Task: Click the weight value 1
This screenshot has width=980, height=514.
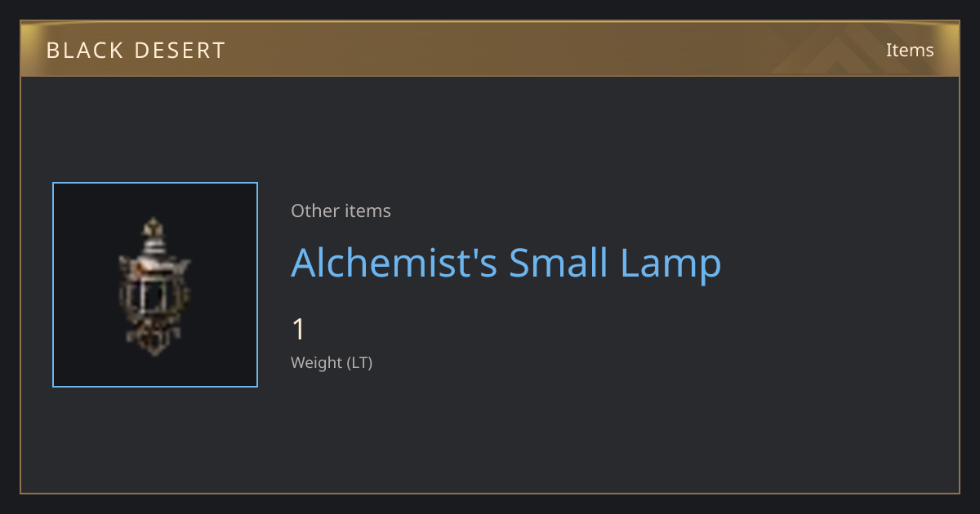Action: pyautogui.click(x=299, y=330)
